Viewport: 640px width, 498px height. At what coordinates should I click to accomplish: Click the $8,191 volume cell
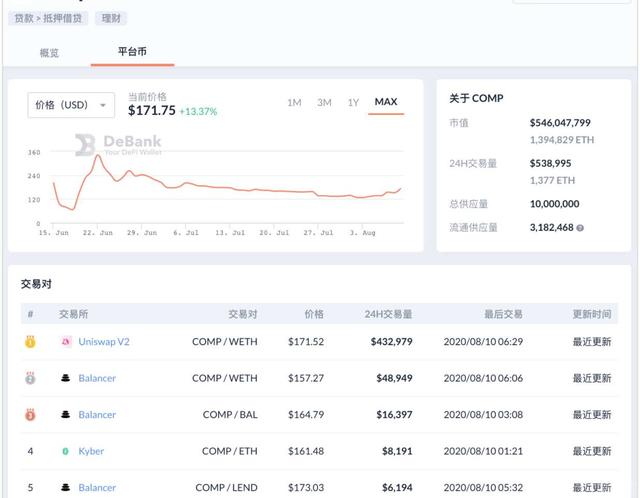click(397, 451)
